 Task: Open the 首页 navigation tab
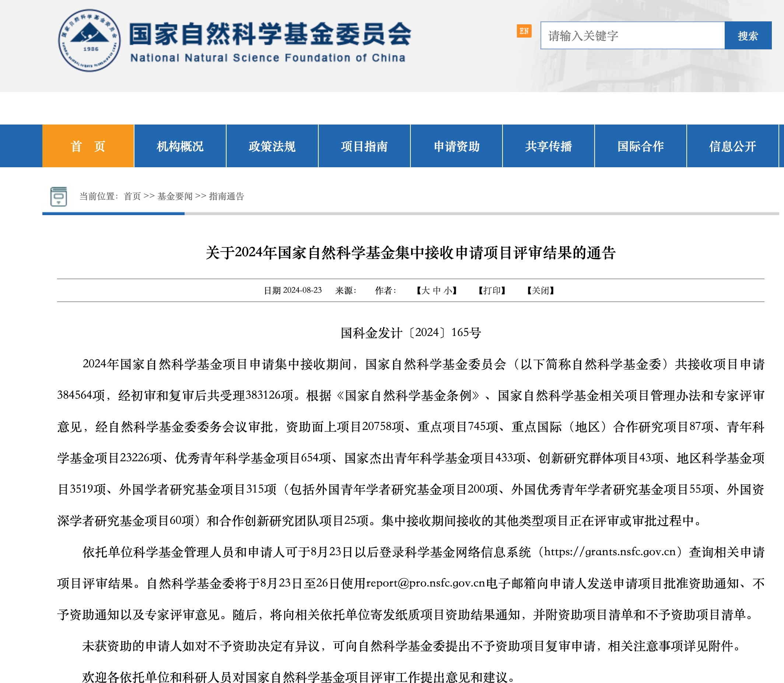pyautogui.click(x=88, y=146)
